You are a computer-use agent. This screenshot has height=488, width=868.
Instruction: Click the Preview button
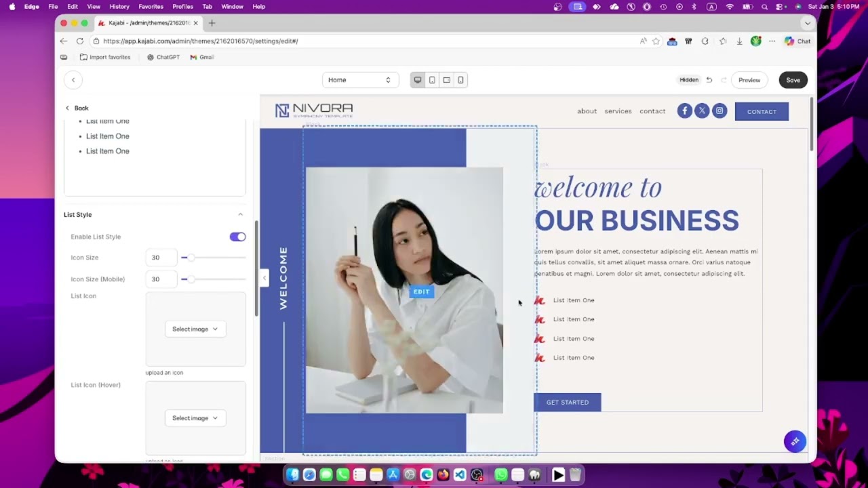(749, 80)
